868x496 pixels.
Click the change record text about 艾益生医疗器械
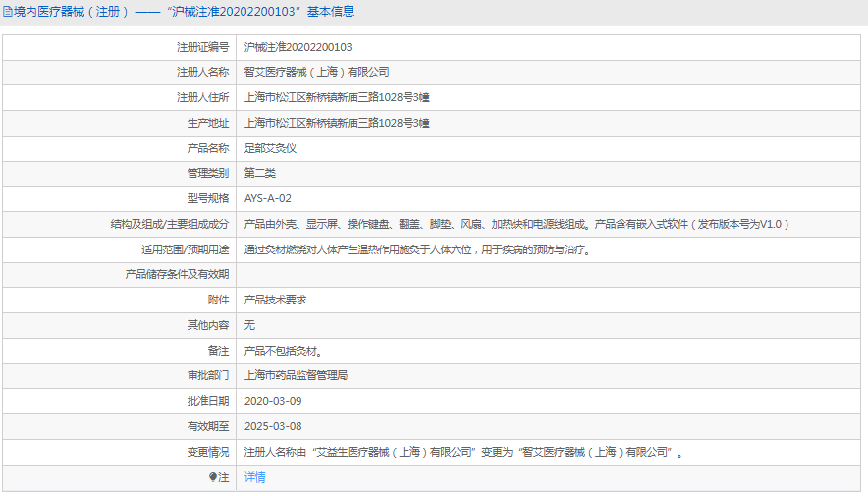point(463,452)
